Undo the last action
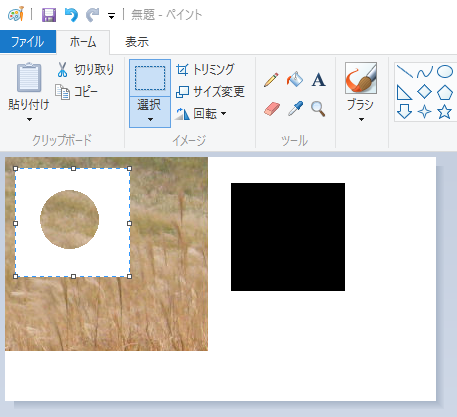457x417 pixels. (x=71, y=15)
